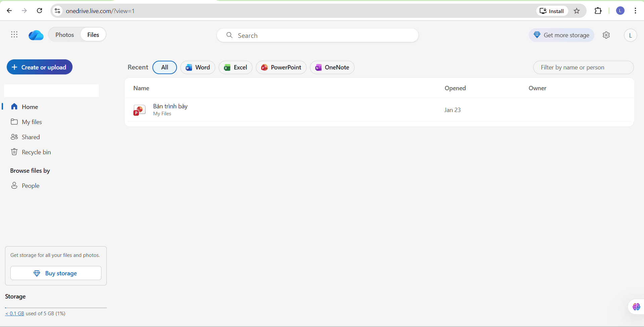Select the PowerPoint filter pill

coord(281,67)
